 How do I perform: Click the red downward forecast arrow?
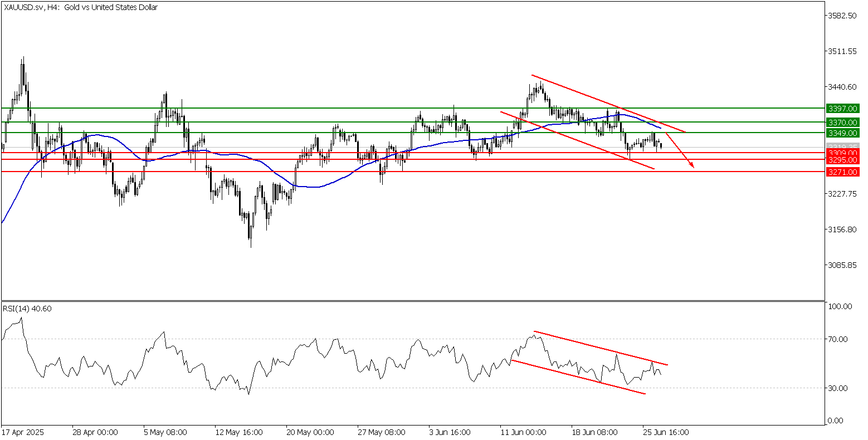(x=680, y=149)
